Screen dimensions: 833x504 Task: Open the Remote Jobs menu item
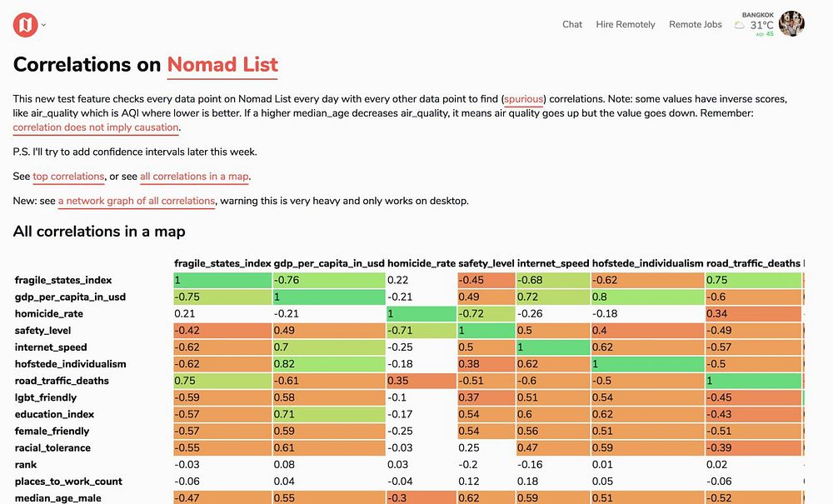pos(696,24)
